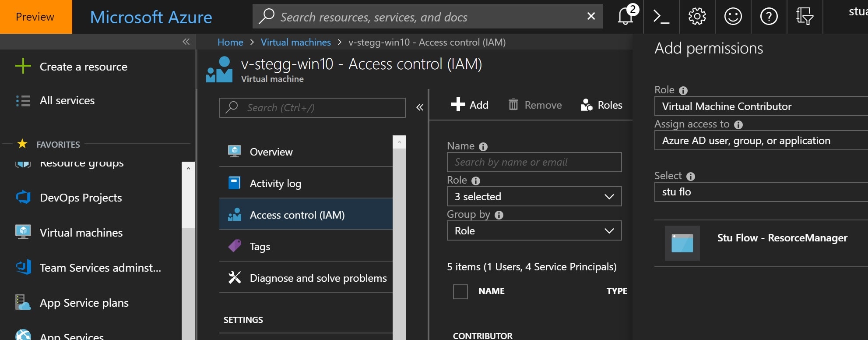Open Microsoft Azure home logo

click(151, 17)
